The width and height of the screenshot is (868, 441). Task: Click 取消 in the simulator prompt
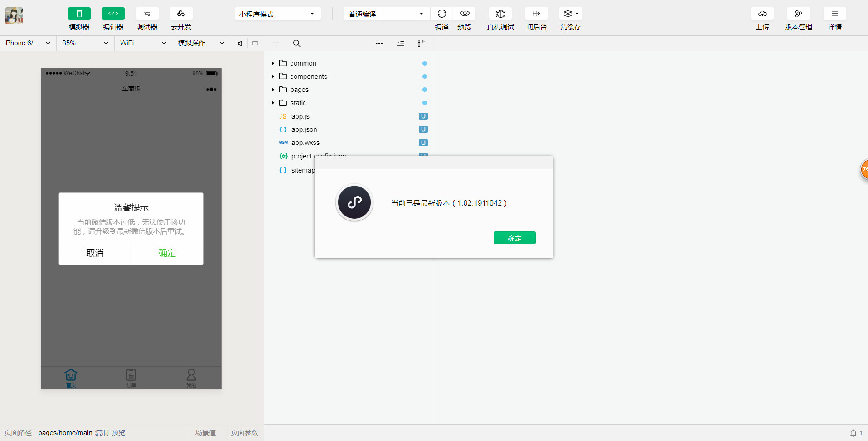(x=95, y=253)
